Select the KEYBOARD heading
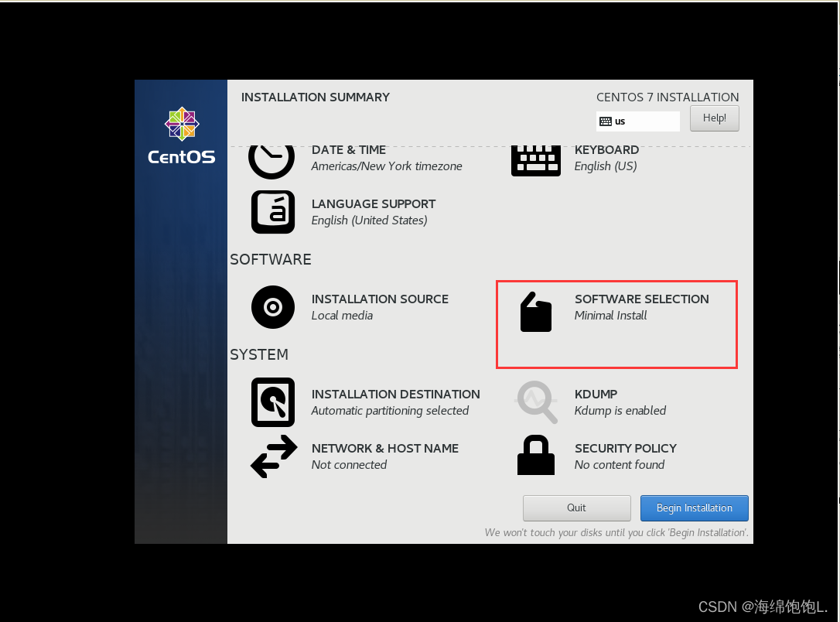840x622 pixels. pyautogui.click(x=606, y=150)
